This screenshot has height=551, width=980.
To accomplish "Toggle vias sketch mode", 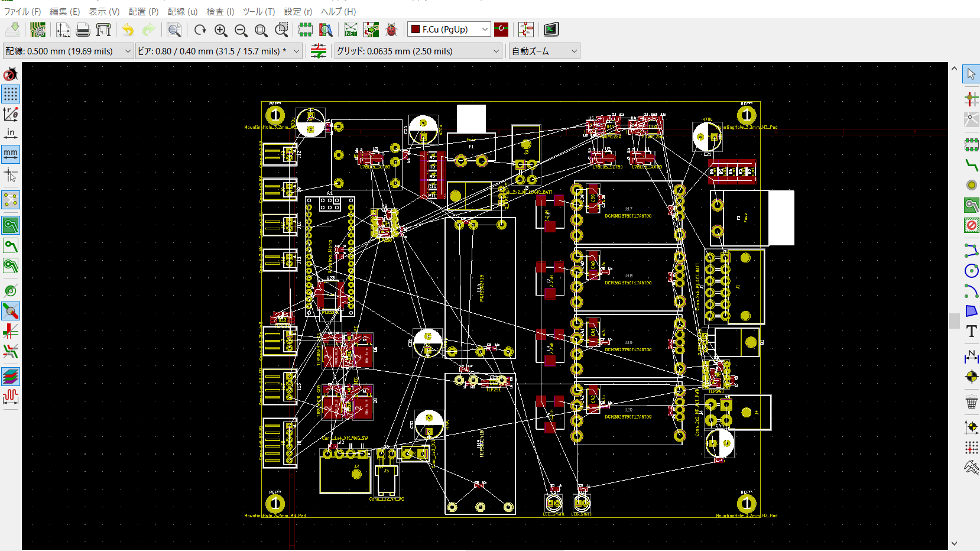I will tap(11, 311).
